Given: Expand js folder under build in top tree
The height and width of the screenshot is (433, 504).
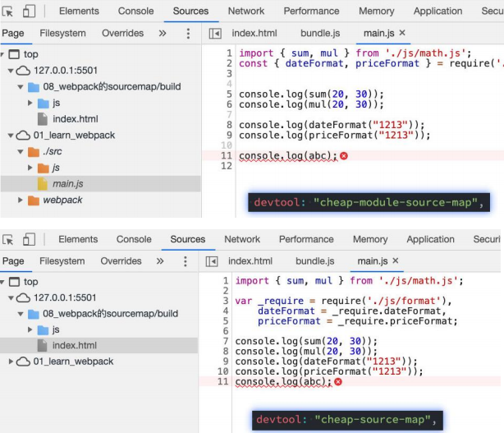Looking at the screenshot, I should tap(30, 103).
